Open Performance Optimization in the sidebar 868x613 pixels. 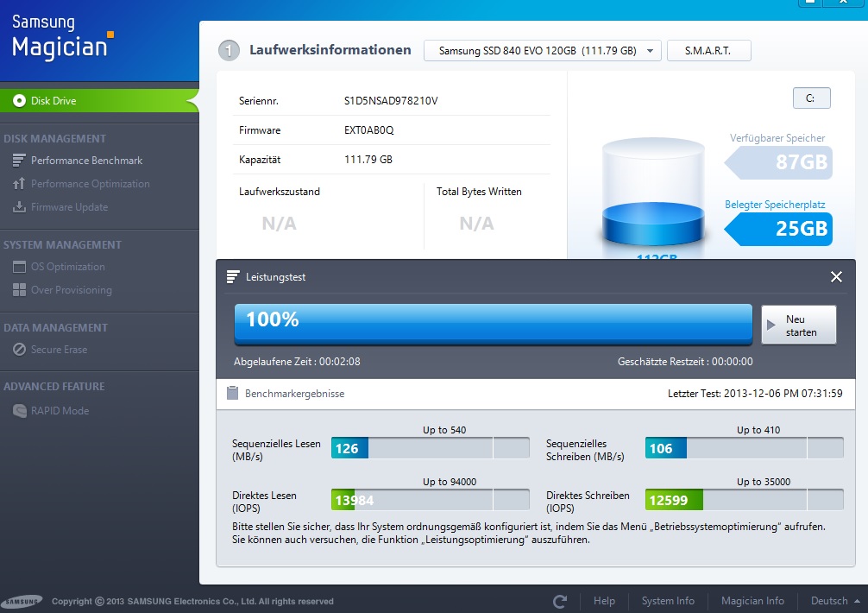pos(91,184)
